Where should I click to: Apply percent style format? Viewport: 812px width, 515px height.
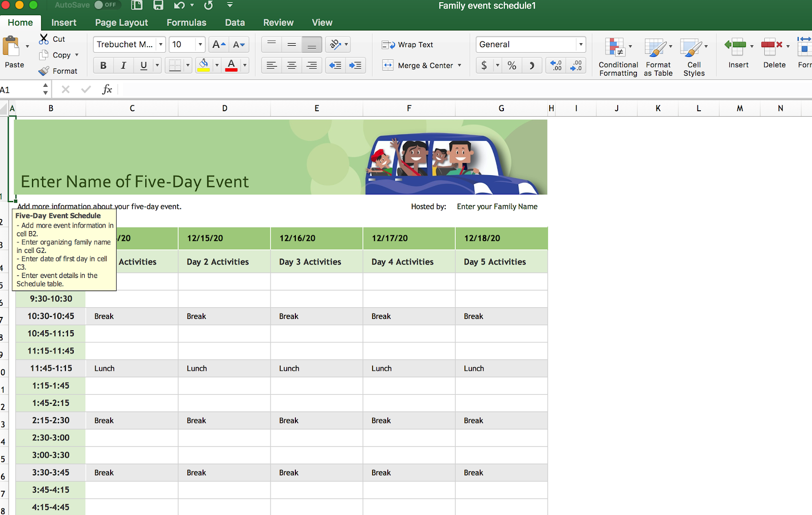[512, 66]
